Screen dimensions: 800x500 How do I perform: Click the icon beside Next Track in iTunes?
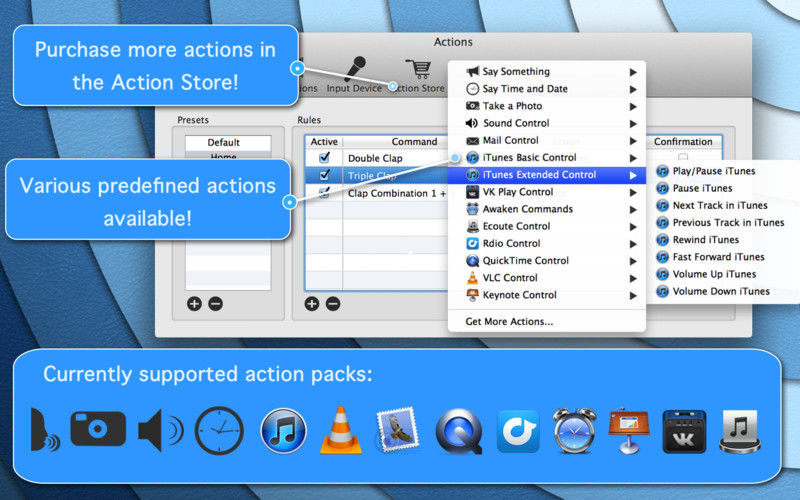point(662,206)
